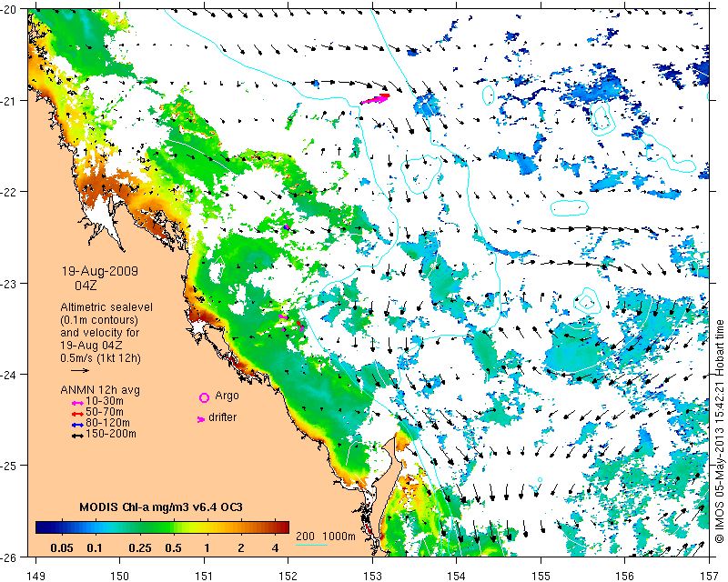Click the magenta drifter arrow symbol in the legend
728x582 pixels.
point(201,419)
